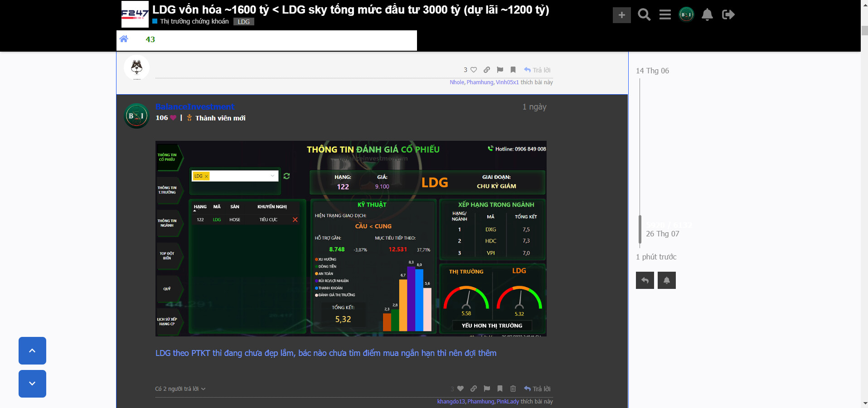Jump to 14 Thg 06 on the timeline
The height and width of the screenshot is (408, 868).
tap(652, 71)
